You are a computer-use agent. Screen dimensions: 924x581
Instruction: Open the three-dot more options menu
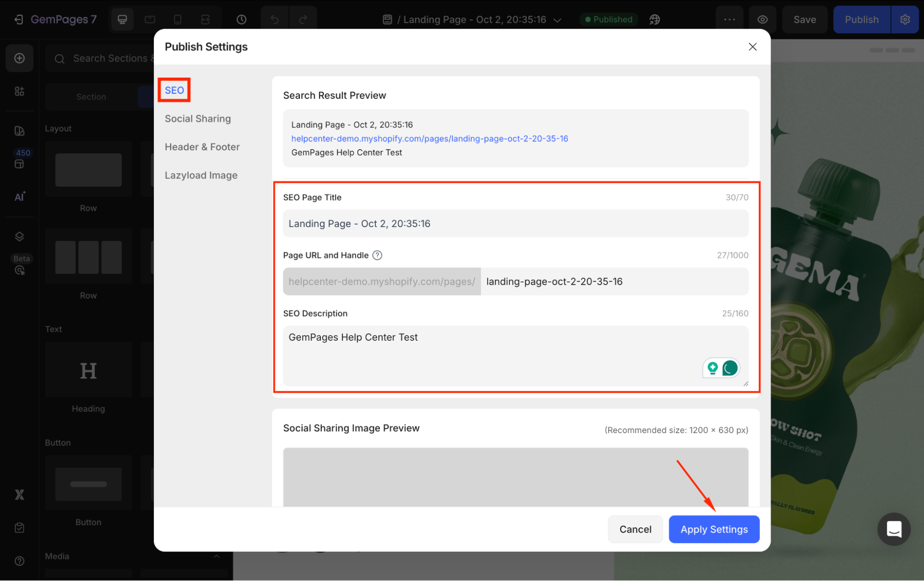pyautogui.click(x=729, y=19)
